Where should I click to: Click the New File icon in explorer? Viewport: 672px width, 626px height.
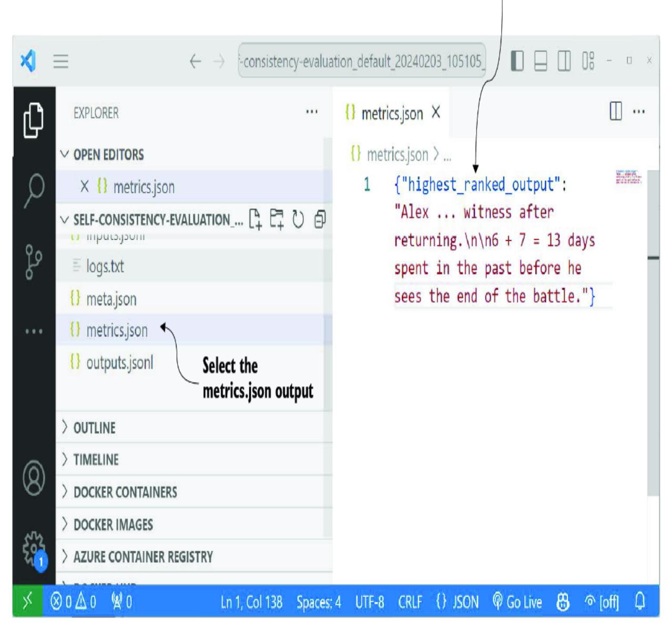click(x=255, y=219)
